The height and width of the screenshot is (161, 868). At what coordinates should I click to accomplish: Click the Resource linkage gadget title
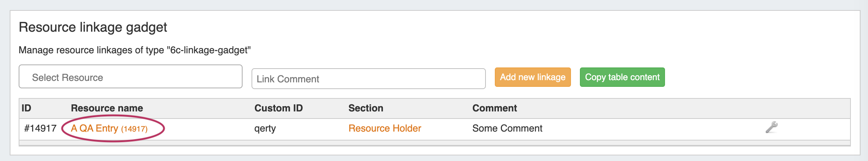(93, 28)
